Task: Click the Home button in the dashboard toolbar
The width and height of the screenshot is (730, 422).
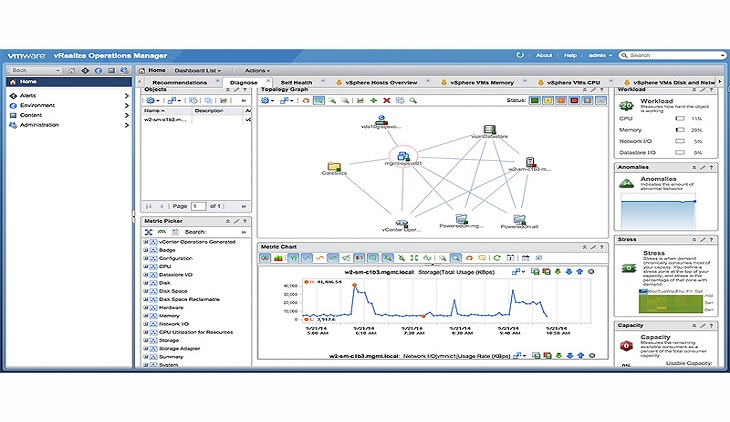Action: (x=152, y=70)
